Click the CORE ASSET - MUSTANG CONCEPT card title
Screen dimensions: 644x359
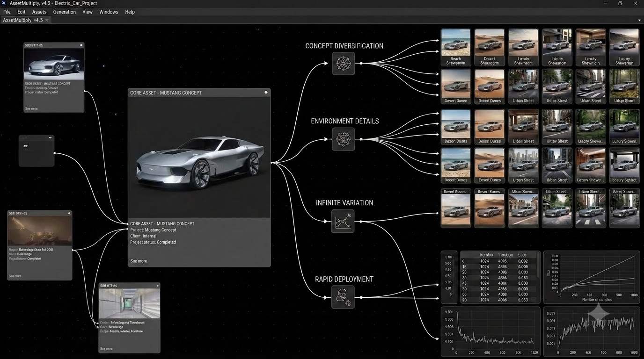click(x=166, y=93)
